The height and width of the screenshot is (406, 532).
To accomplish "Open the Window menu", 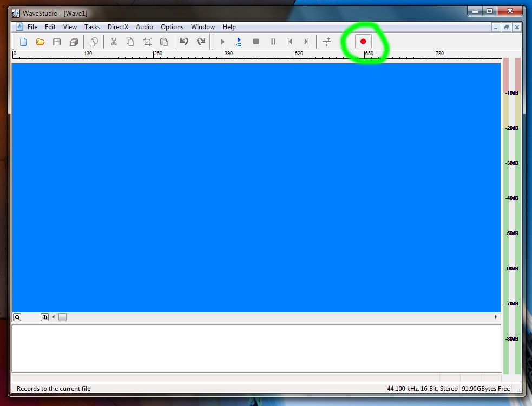I will tap(203, 27).
